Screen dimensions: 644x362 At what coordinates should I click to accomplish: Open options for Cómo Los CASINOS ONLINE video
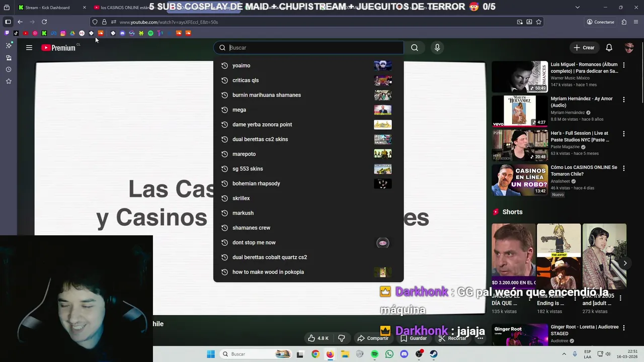pyautogui.click(x=624, y=168)
